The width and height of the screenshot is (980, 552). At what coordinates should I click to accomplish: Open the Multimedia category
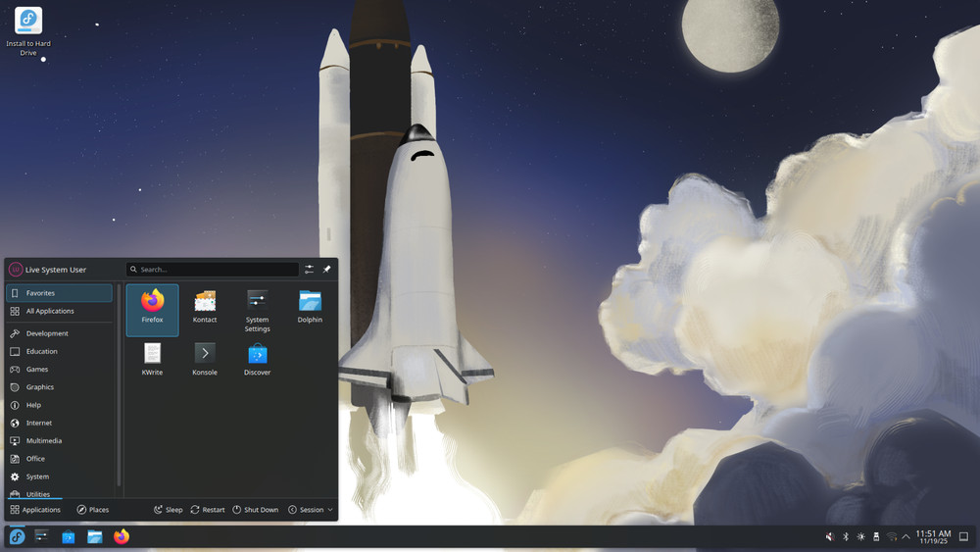[x=60, y=441]
